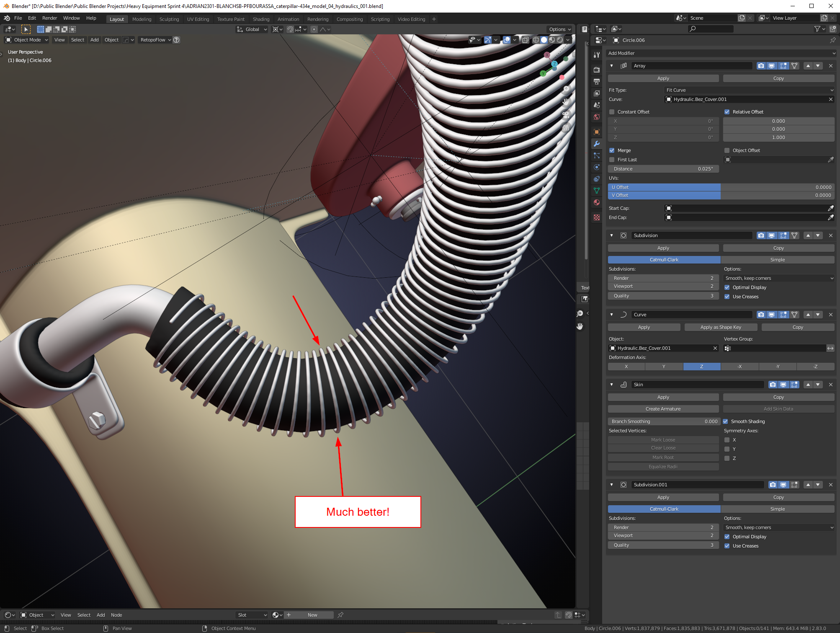Click Apply as Shape Key button
This screenshot has width=840, height=633.
coord(720,327)
